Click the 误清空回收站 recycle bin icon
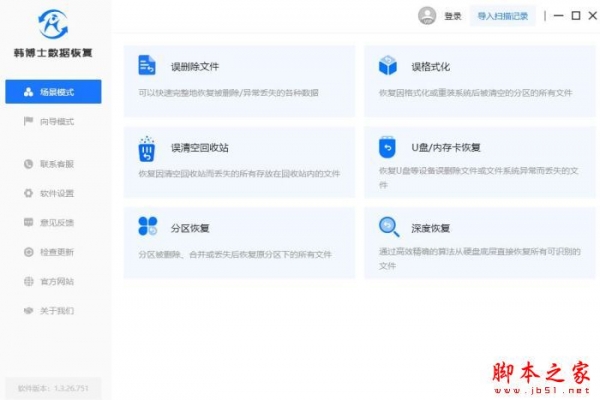Screen dimensions: 600x400 (147, 149)
